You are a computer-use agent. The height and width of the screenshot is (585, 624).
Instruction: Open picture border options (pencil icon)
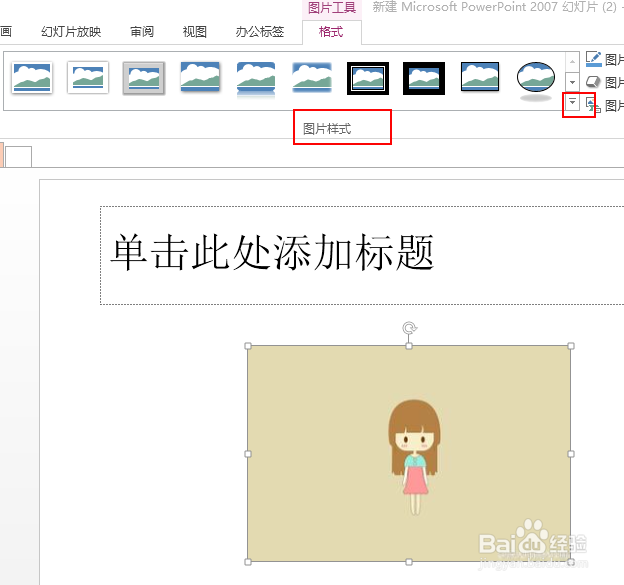tap(593, 59)
